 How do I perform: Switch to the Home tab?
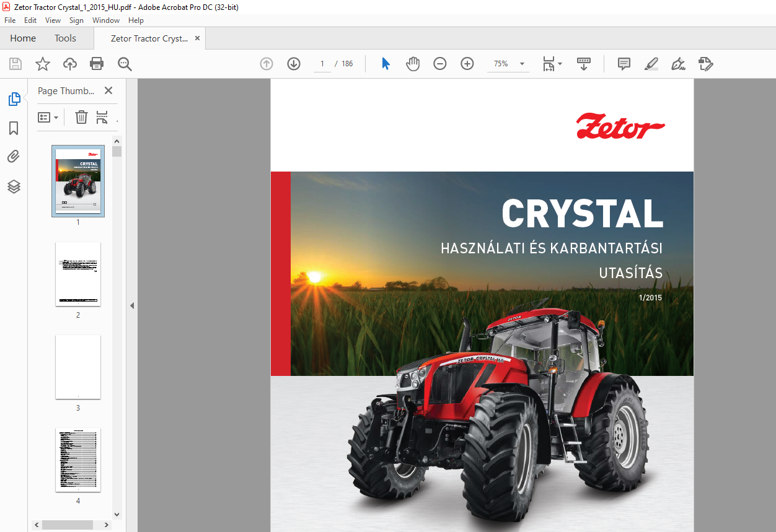tap(23, 38)
